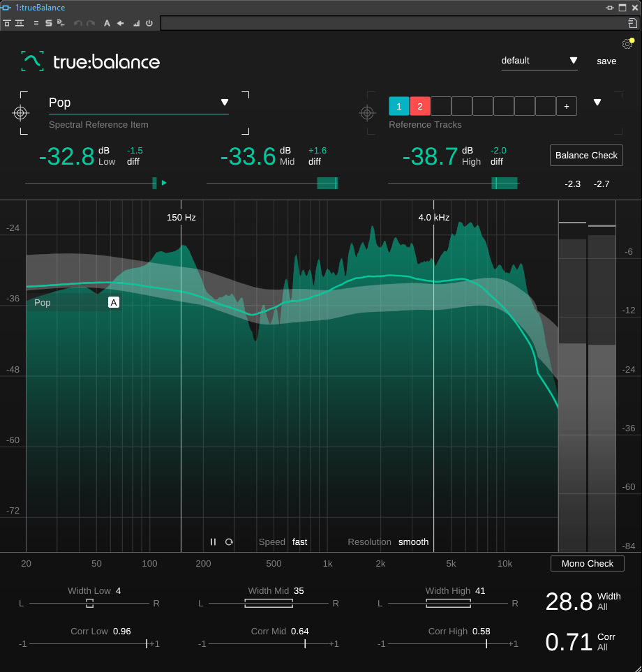Viewport: 642px width, 672px height.
Task: Open the Pop spectral reference dropdown
Action: click(225, 103)
